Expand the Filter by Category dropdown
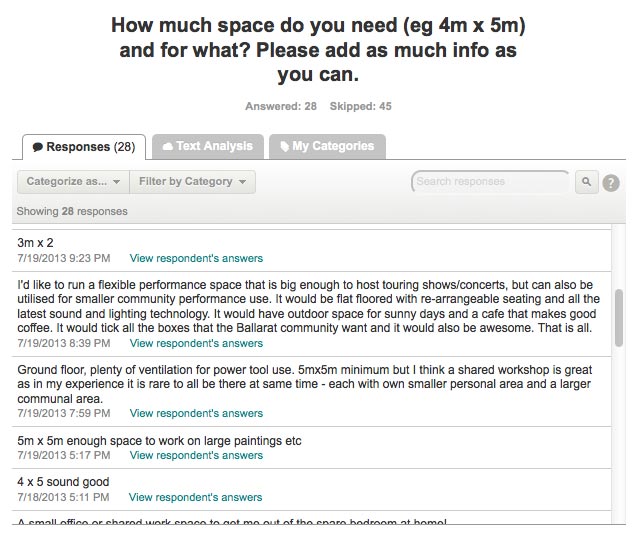This screenshot has width=642, height=541. click(192, 182)
